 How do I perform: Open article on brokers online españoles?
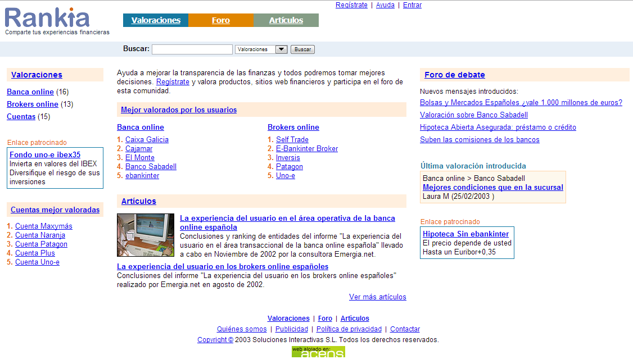pos(223,267)
